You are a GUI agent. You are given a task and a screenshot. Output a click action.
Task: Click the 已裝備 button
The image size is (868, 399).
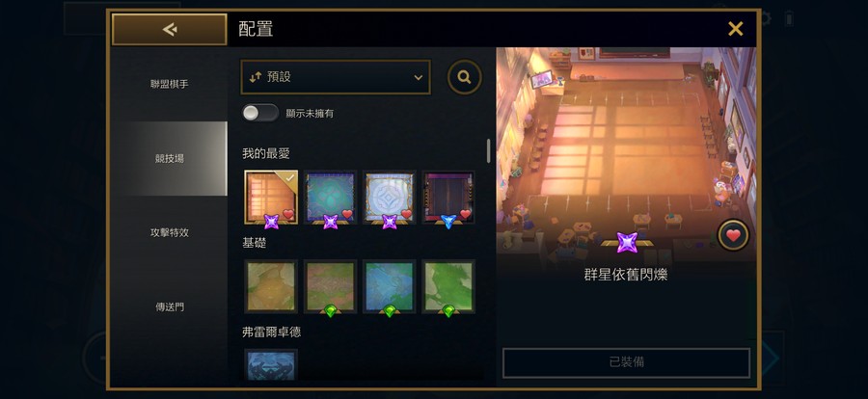[626, 363]
